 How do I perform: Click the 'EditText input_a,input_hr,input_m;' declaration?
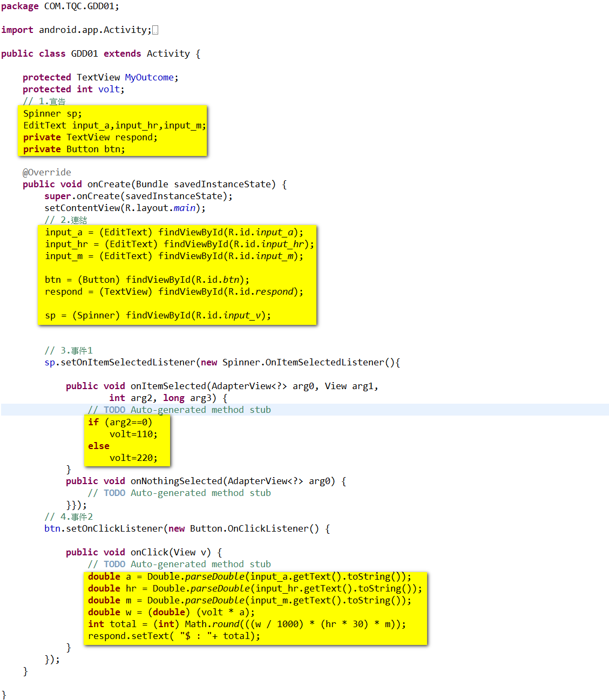click(x=114, y=126)
